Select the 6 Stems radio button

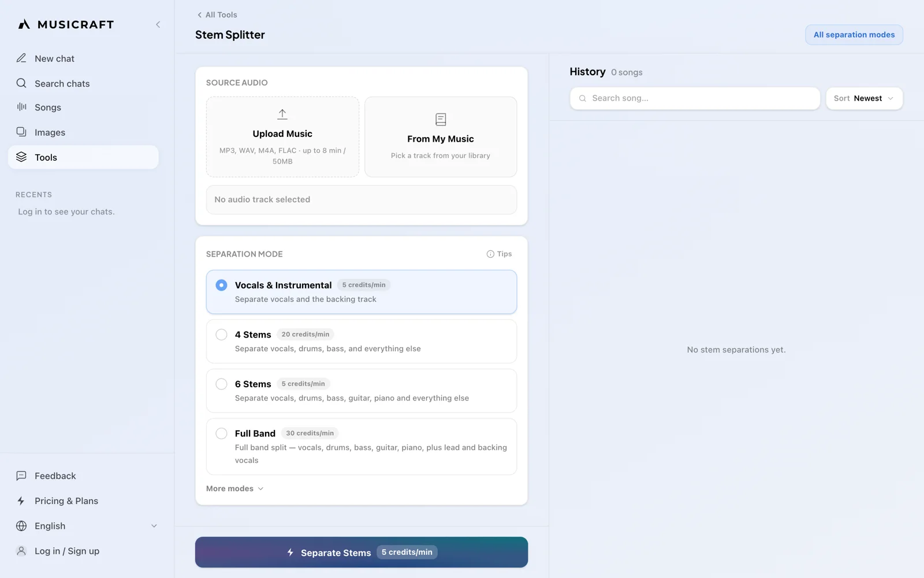point(221,384)
